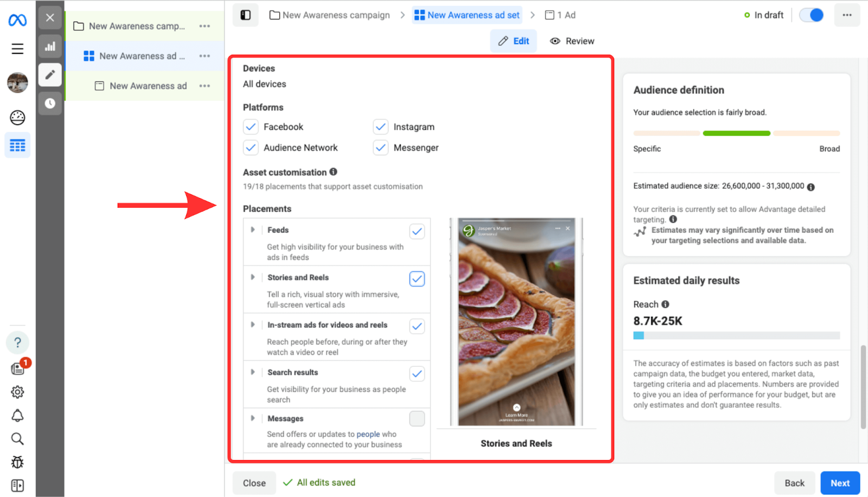Click the help question mark icon
This screenshot has width=868, height=497.
click(17, 342)
